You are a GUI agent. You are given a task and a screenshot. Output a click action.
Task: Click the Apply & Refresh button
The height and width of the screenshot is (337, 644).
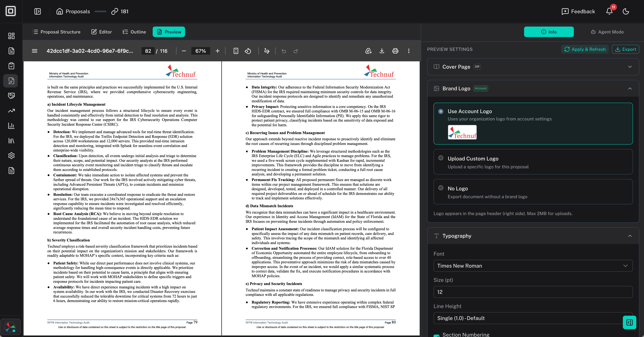tap(585, 49)
